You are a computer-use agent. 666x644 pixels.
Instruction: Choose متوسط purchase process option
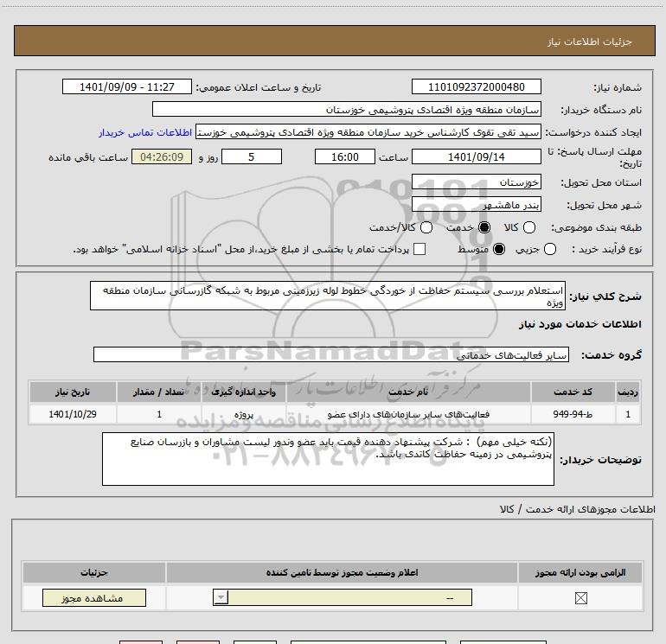coord(499,249)
